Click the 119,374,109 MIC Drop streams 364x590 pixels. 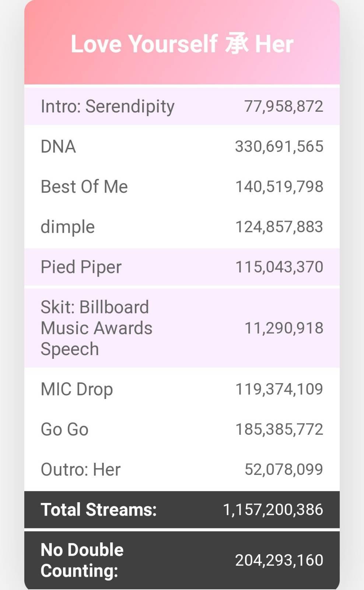tap(279, 389)
